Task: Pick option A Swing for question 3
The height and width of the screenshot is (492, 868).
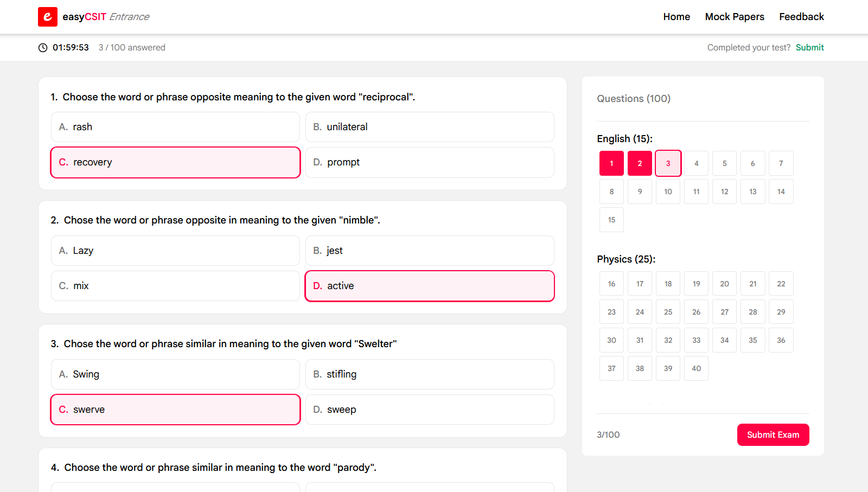Action: (x=175, y=374)
